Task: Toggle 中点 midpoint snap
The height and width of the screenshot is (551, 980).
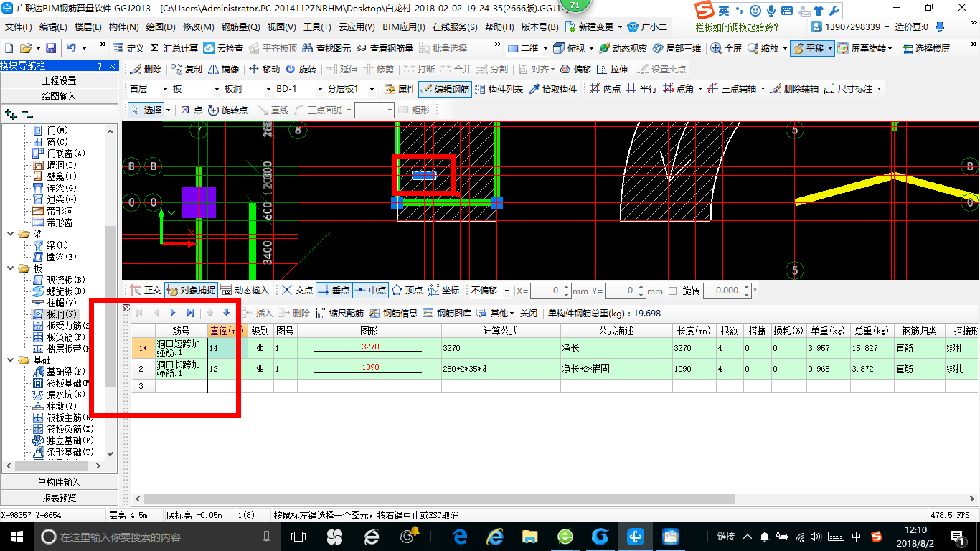Action: [371, 291]
